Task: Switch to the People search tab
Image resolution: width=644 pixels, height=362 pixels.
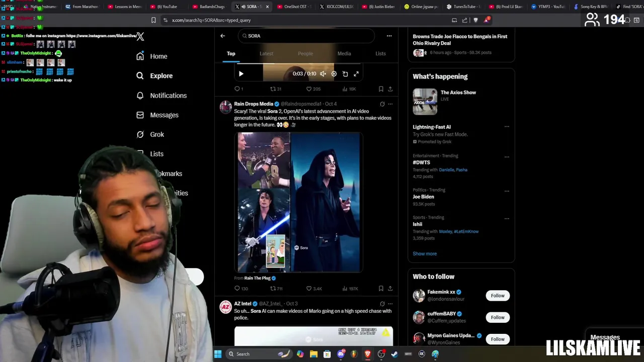Action: point(305,53)
